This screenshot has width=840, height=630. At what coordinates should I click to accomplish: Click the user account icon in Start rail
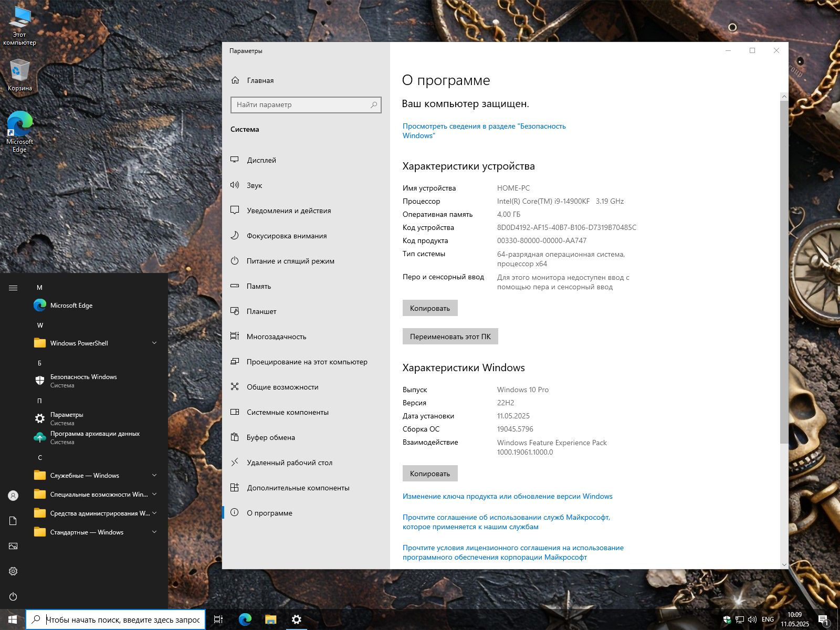[13, 496]
